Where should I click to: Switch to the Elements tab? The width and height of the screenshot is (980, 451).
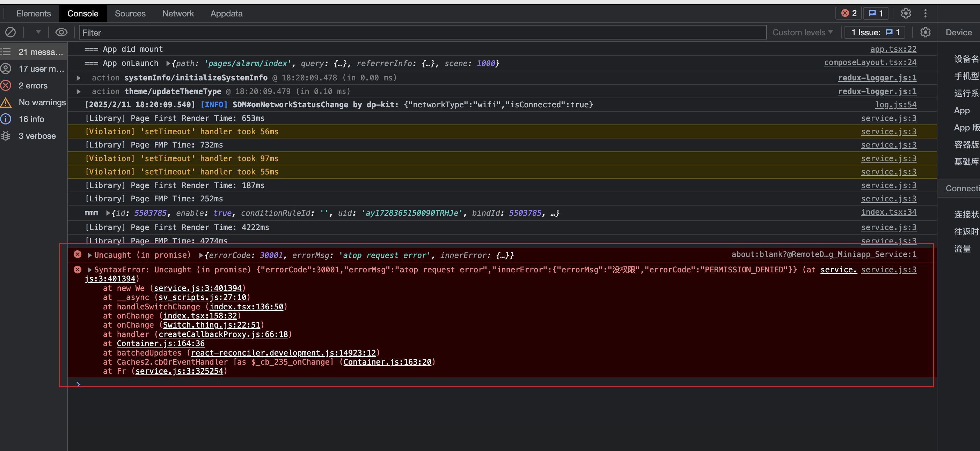(x=34, y=13)
